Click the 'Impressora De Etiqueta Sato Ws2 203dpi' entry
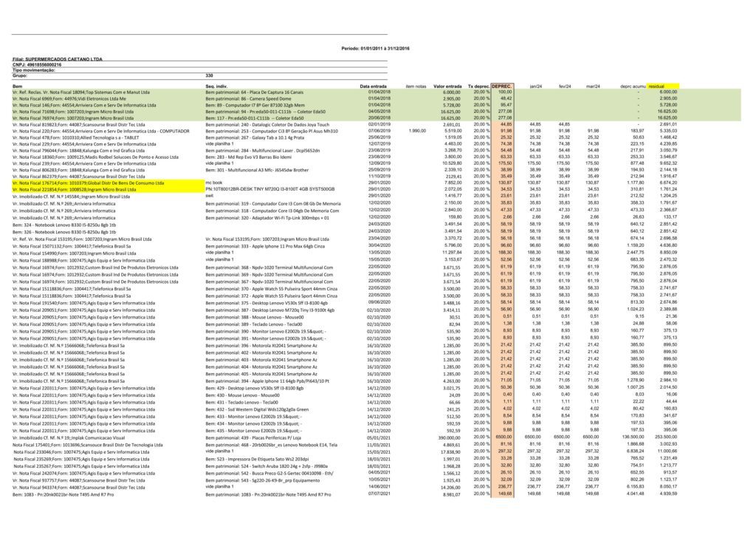Screen dimensions: 756x535 tap(257, 460)
